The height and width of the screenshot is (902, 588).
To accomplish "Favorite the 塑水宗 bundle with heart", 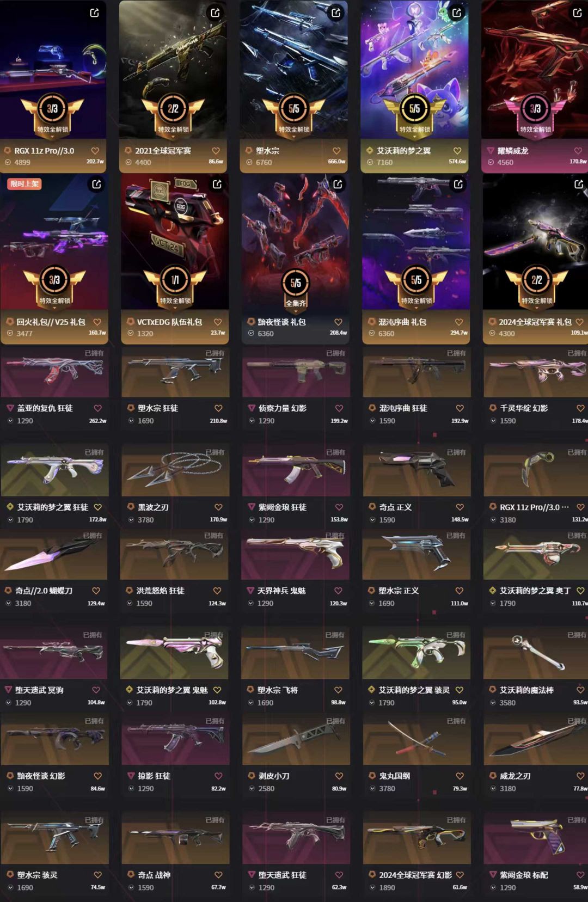I will 336,151.
